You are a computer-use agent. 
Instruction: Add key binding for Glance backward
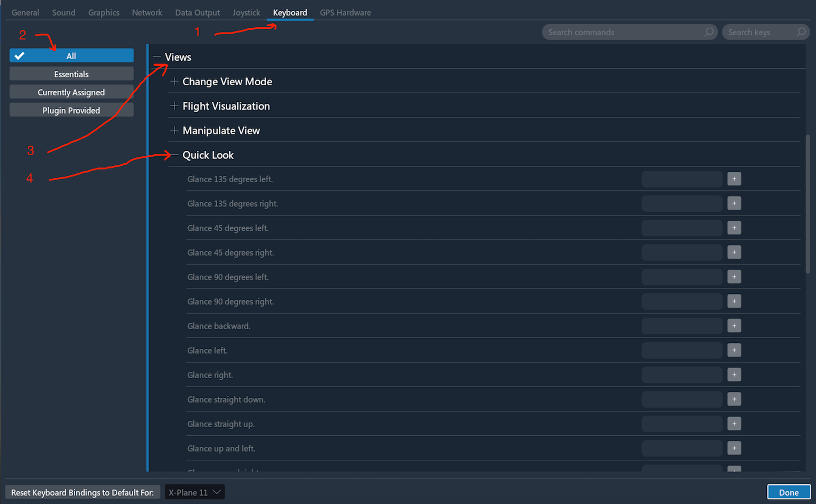coord(734,326)
